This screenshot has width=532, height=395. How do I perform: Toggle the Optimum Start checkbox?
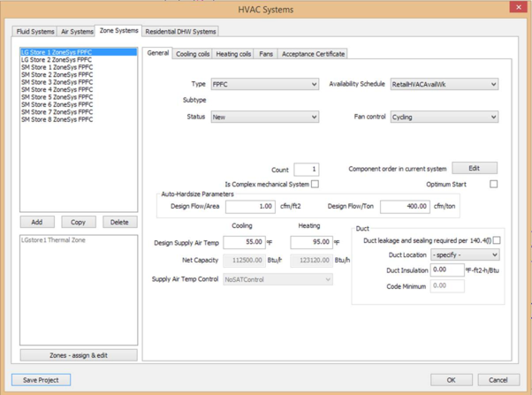pos(493,184)
